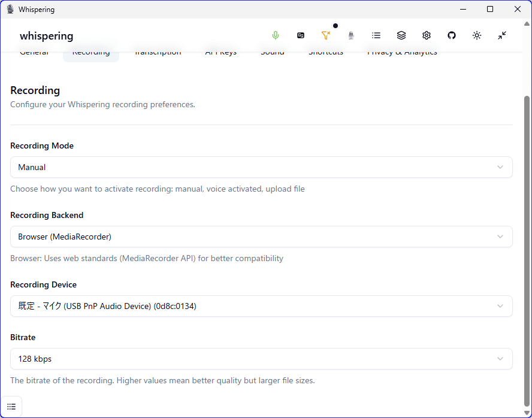Go to the Sound settings tab
532x418 pixels.
point(273,54)
